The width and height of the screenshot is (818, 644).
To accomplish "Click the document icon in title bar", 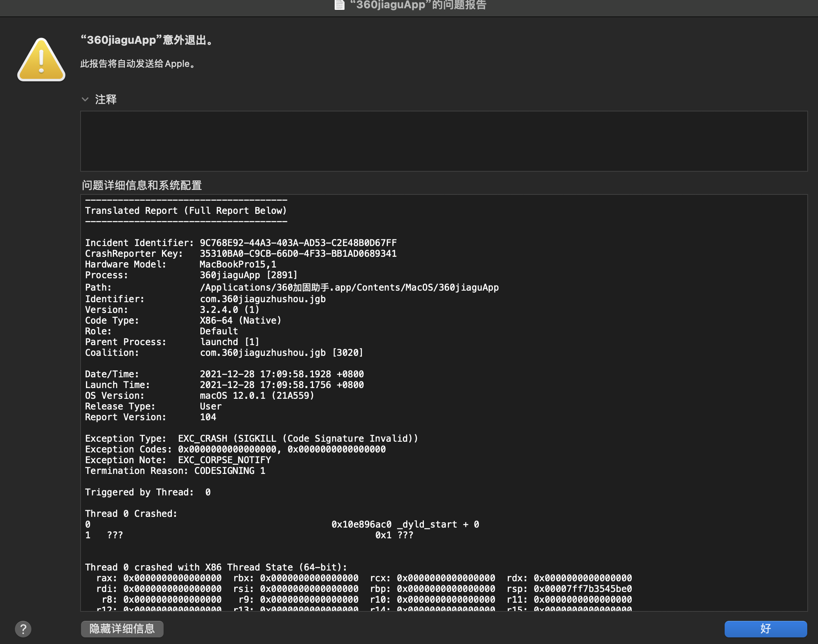I will coord(339,5).
